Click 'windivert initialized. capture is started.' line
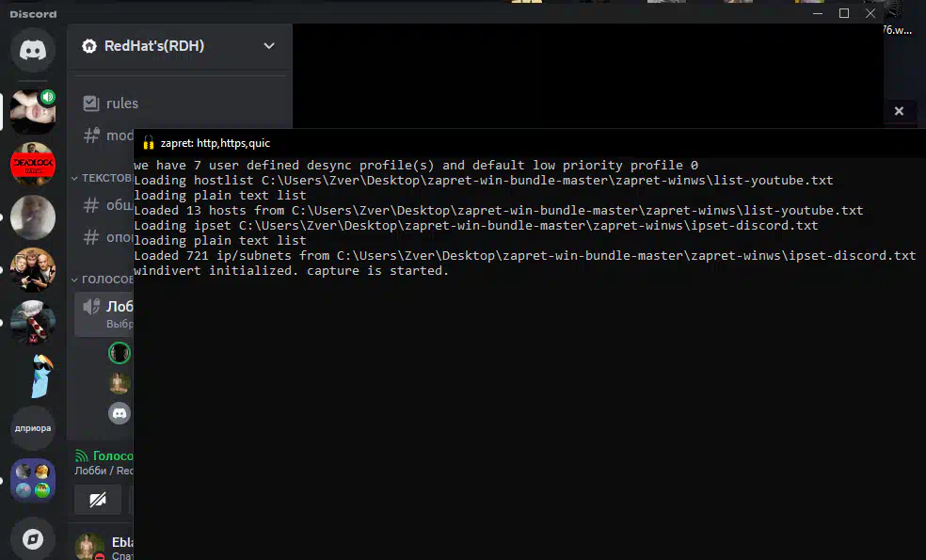Image resolution: width=926 pixels, height=560 pixels. tap(292, 270)
